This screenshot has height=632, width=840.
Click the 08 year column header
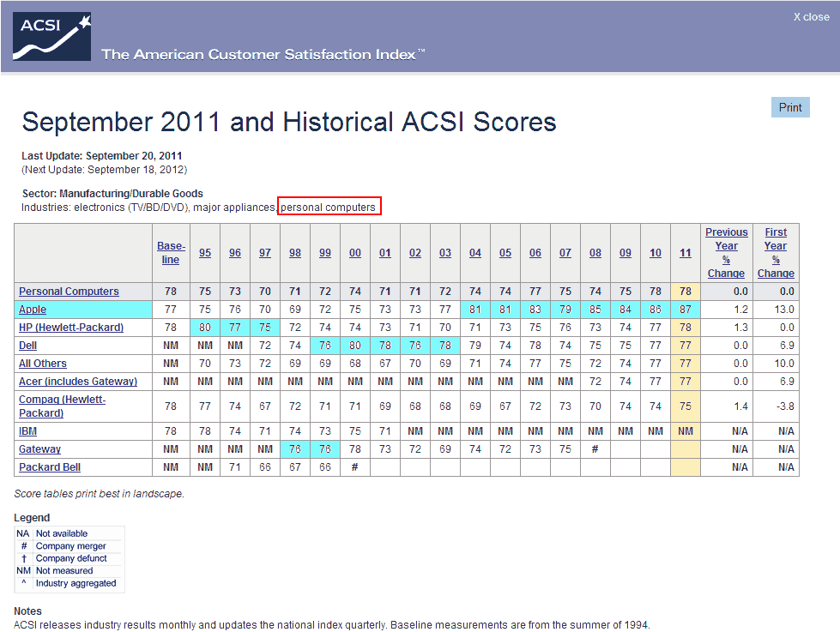click(x=595, y=253)
